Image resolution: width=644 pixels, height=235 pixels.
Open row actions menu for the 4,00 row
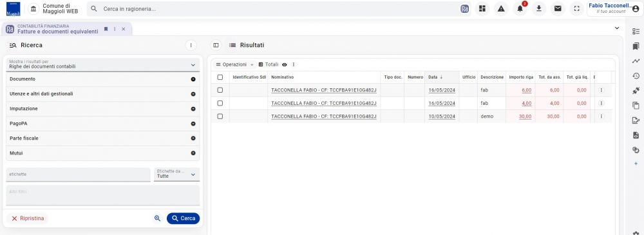(601, 103)
